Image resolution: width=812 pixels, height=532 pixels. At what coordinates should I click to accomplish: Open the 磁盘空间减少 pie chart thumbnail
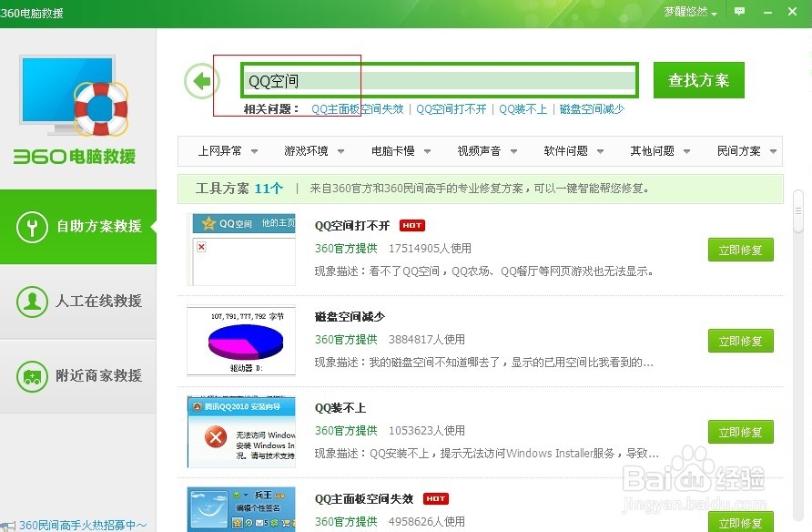point(241,341)
